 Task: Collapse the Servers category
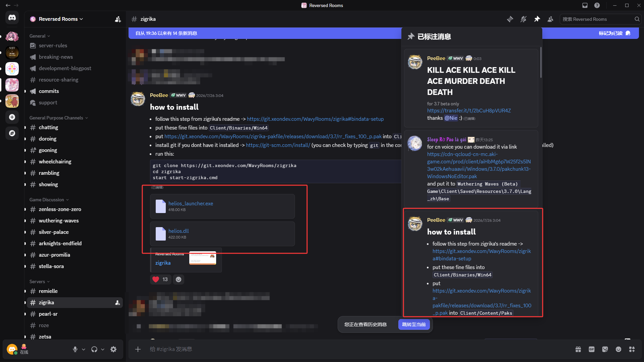click(x=40, y=281)
